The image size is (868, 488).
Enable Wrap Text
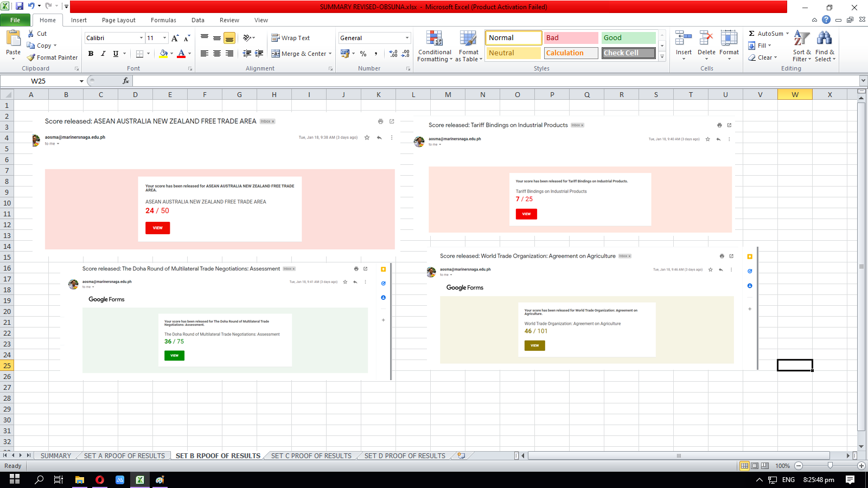(291, 38)
